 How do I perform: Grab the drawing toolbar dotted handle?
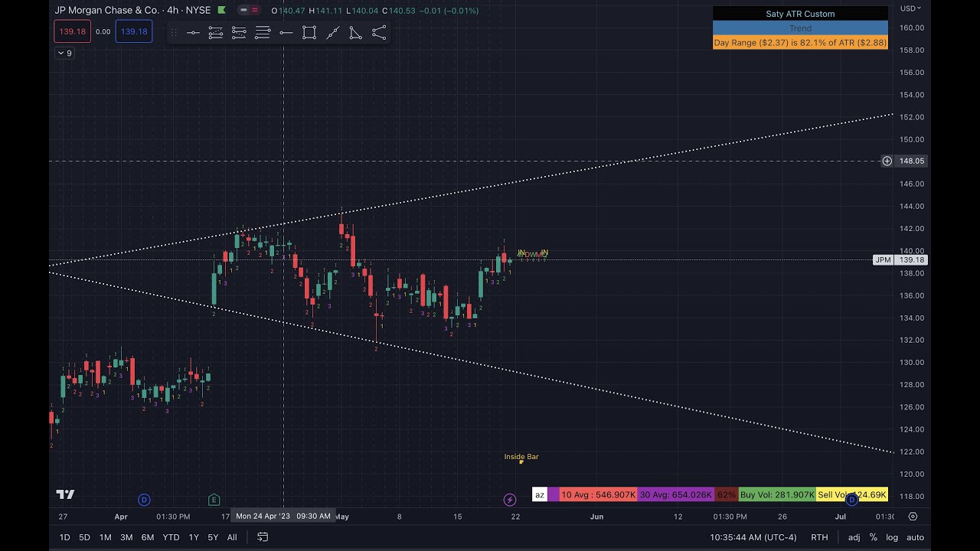click(x=174, y=33)
